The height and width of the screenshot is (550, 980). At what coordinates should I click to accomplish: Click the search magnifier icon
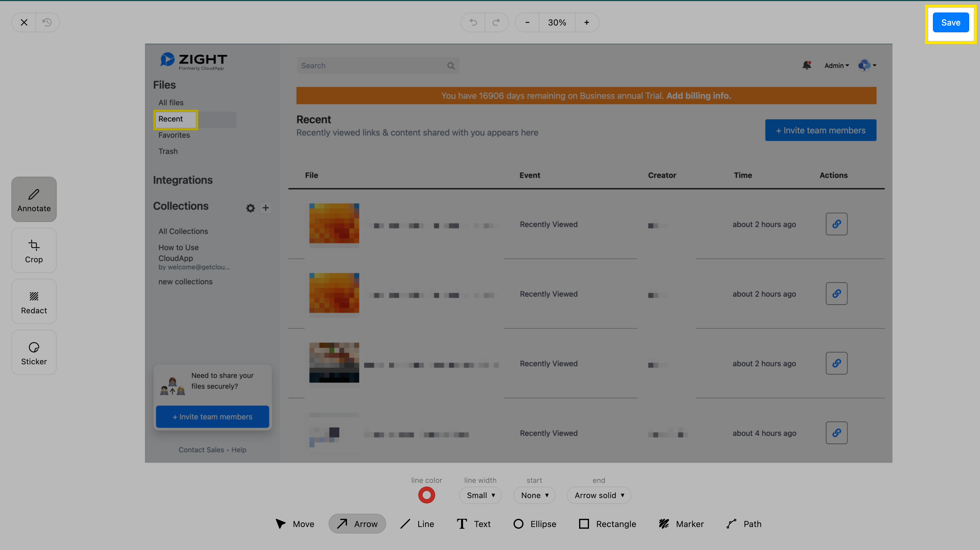coord(451,66)
